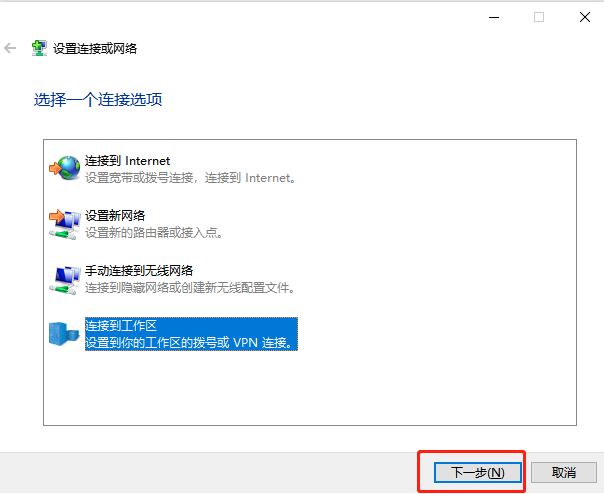Click the globe icon for 连接到 Internet
This screenshot has width=604, height=494.
coord(65,168)
